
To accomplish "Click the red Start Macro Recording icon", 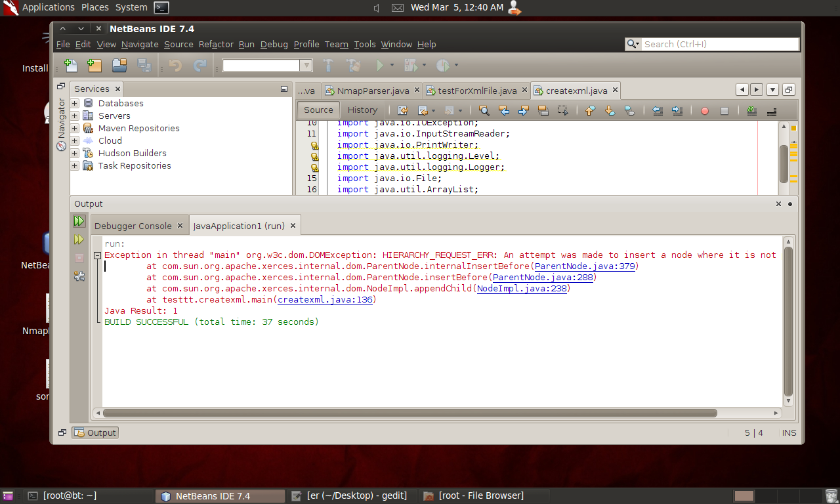I will (705, 111).
